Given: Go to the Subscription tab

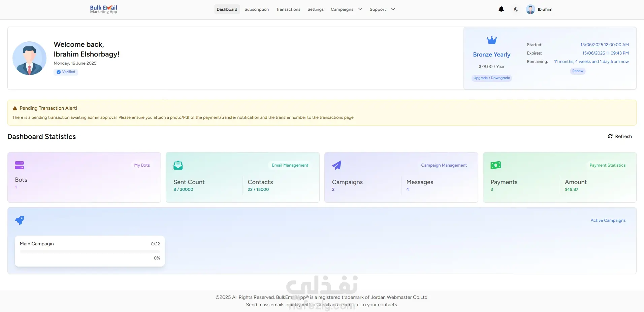Looking at the screenshot, I should (x=257, y=9).
